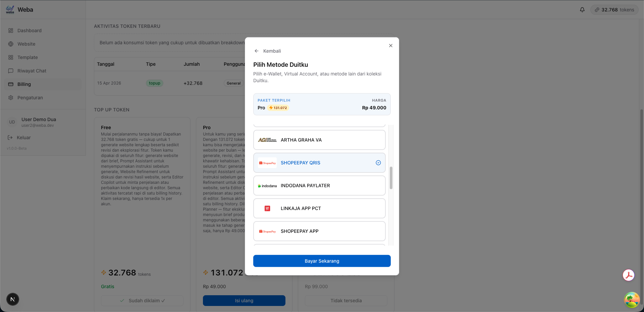Click the payment methods list scrollbar
The height and width of the screenshot is (312, 644).
(x=391, y=178)
